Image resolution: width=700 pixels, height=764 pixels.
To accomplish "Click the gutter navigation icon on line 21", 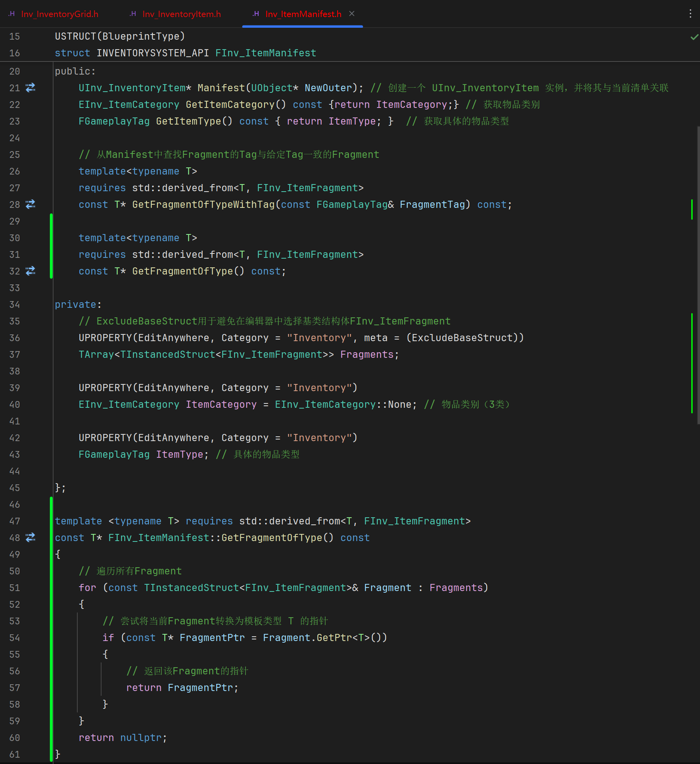I will pyautogui.click(x=31, y=88).
